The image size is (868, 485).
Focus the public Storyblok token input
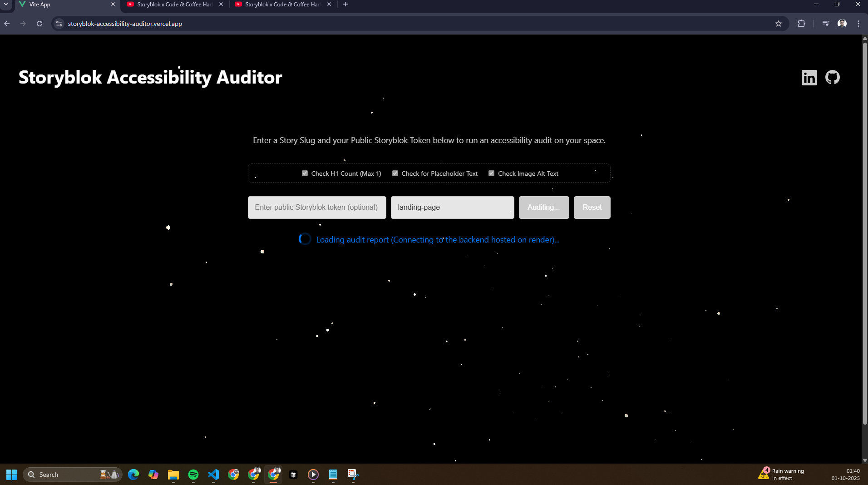pos(317,208)
